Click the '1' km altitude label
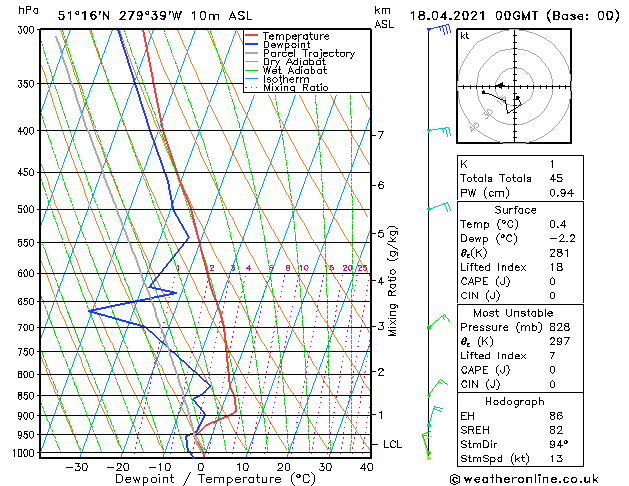Screen dimensions: 629x486 (x=381, y=415)
